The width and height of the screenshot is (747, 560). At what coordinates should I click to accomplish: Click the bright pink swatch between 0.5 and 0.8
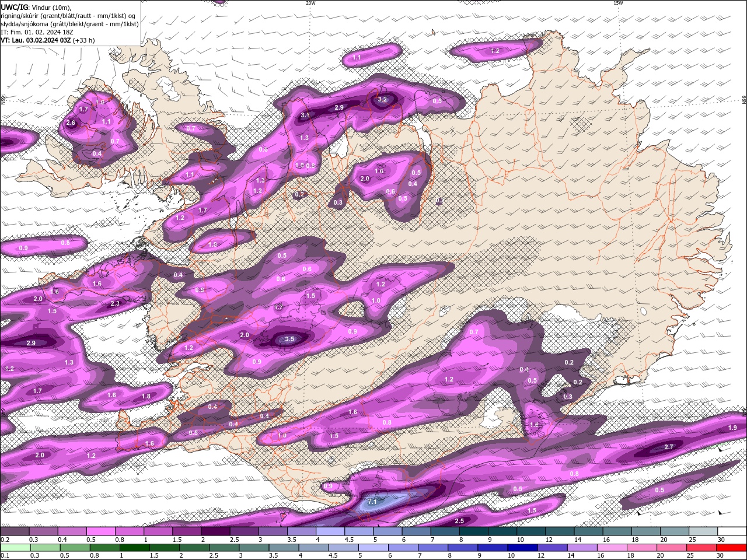[x=100, y=531]
